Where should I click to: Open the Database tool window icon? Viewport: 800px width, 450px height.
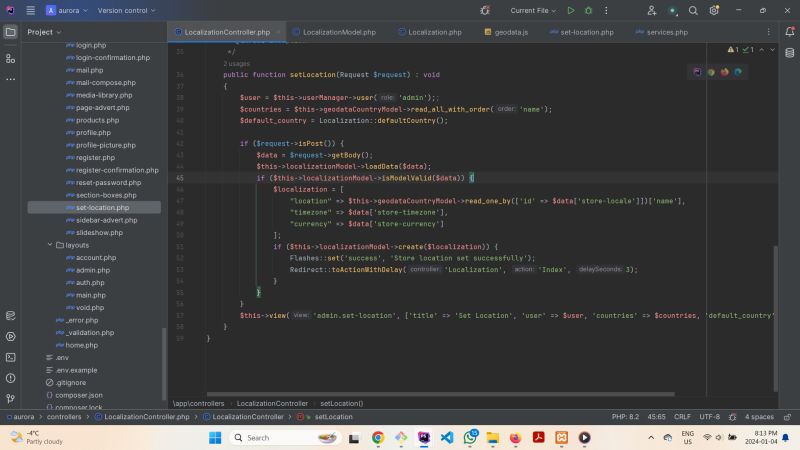point(789,52)
